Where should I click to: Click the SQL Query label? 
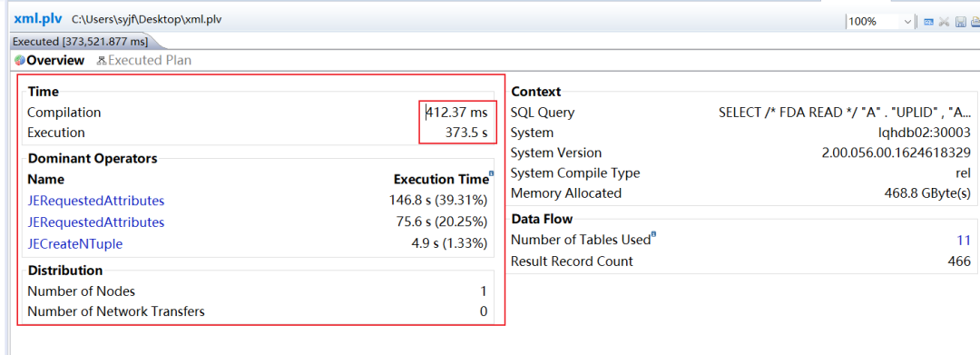(x=543, y=113)
